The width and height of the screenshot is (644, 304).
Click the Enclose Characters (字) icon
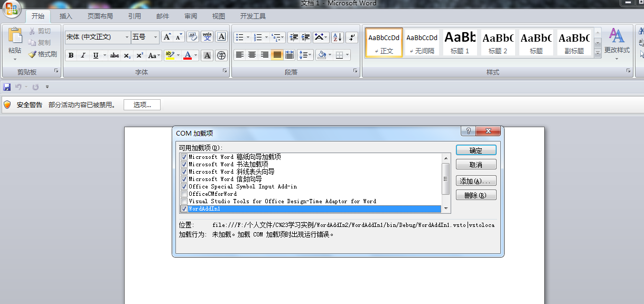coord(222,55)
